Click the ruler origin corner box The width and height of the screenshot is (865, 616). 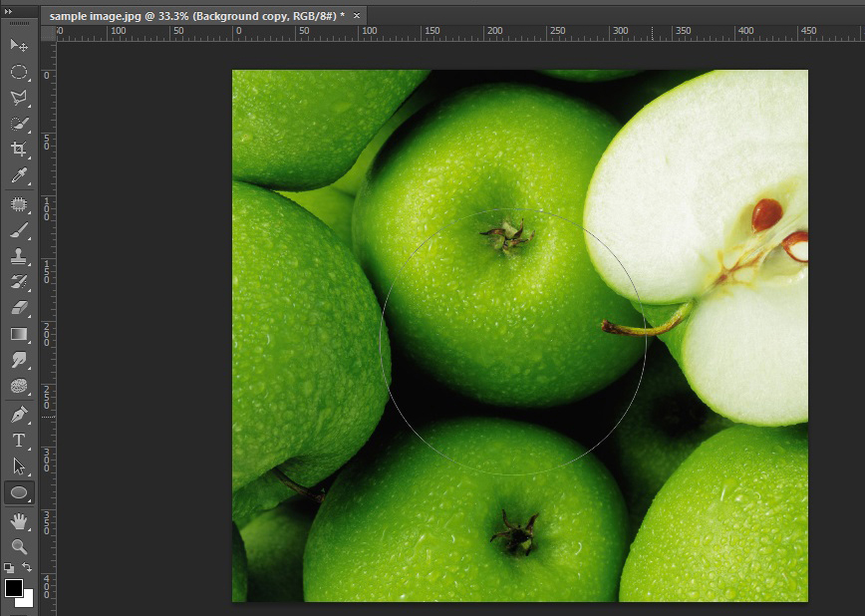[49, 33]
